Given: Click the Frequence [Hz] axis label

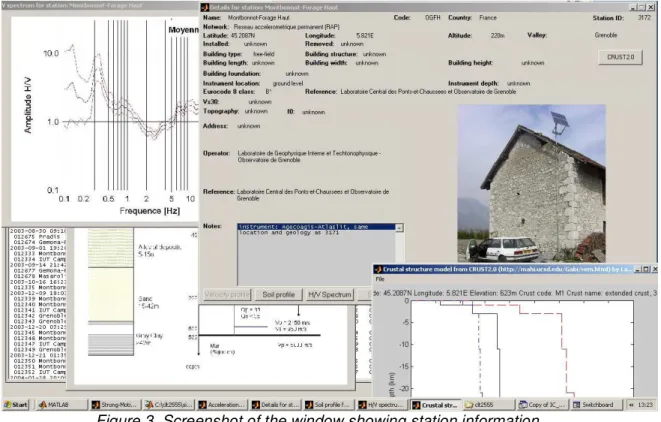Looking at the screenshot, I should pyautogui.click(x=150, y=211).
